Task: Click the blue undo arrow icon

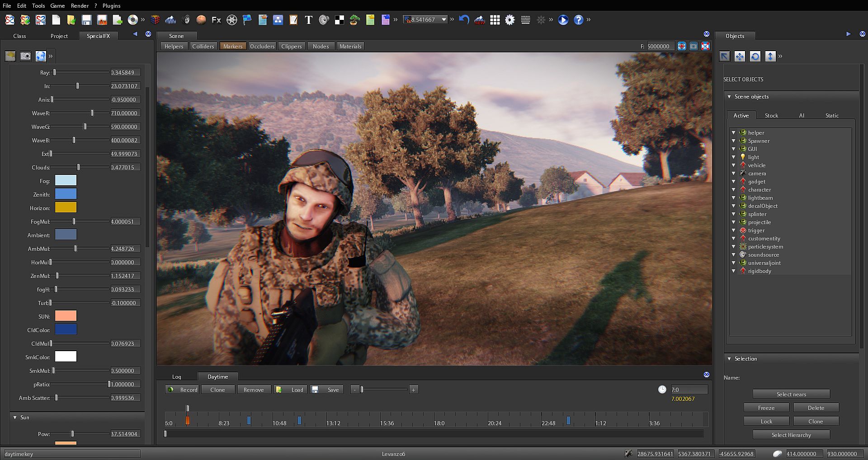Action: [x=464, y=20]
